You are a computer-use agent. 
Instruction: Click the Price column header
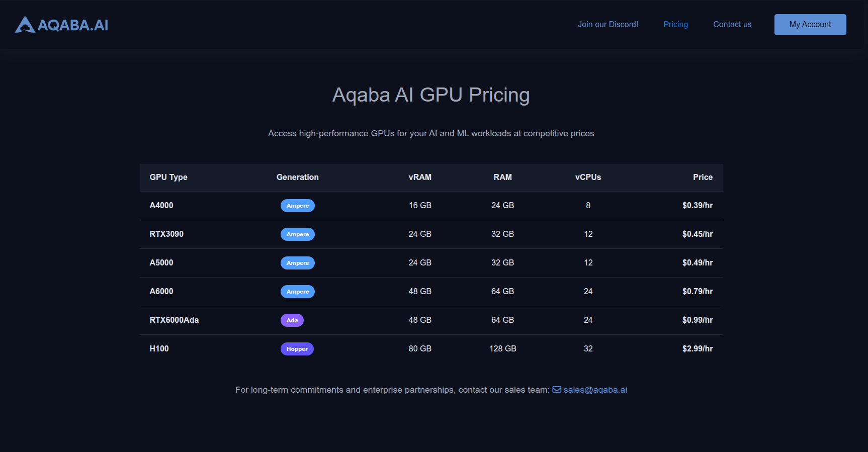(x=703, y=177)
